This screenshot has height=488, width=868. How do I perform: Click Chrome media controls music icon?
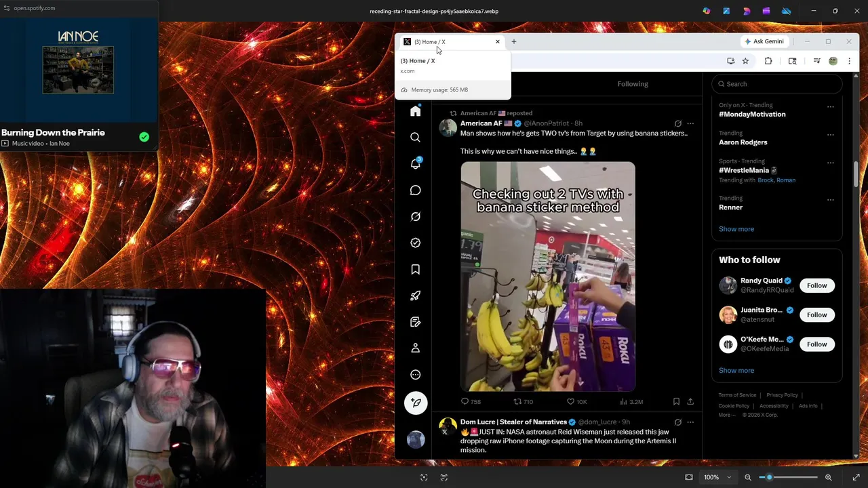point(817,61)
